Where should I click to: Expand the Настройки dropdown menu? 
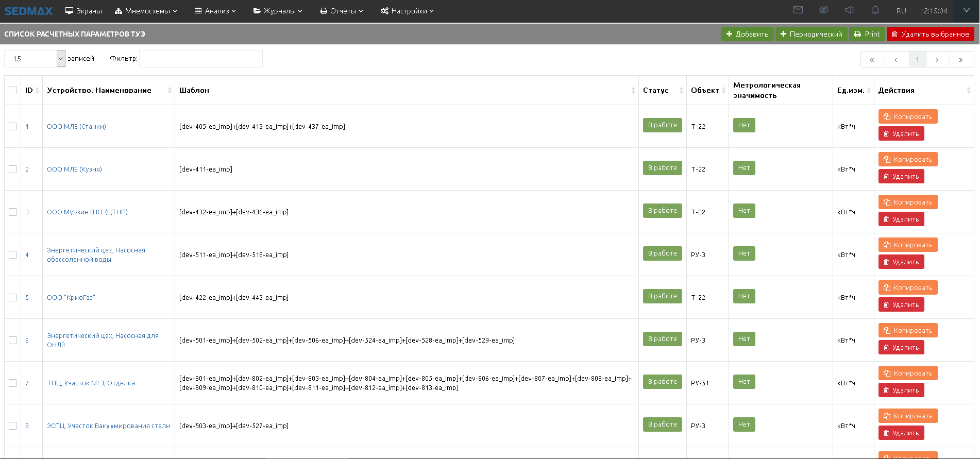[x=407, y=11]
